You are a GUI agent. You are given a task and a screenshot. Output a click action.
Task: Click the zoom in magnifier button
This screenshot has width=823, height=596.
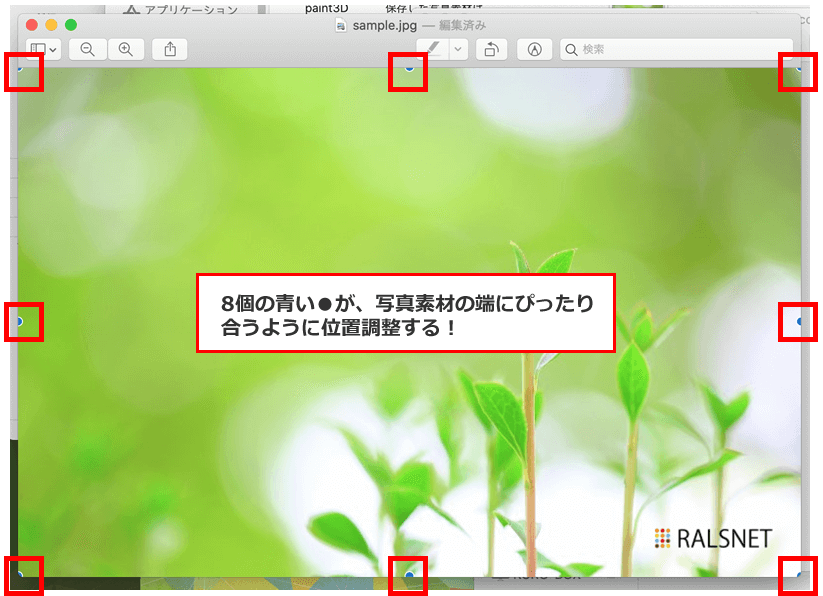(x=125, y=49)
